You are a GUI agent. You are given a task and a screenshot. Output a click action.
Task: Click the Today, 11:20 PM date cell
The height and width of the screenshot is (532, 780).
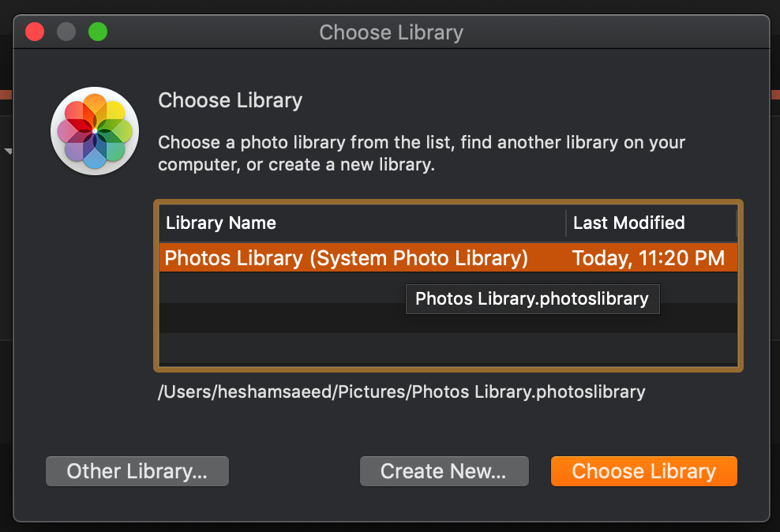click(x=648, y=258)
